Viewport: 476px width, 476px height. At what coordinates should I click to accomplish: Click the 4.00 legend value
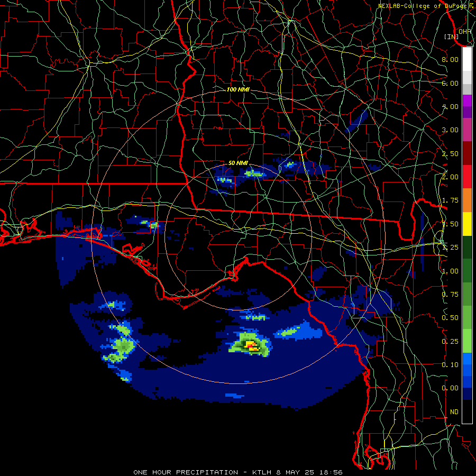pos(450,106)
